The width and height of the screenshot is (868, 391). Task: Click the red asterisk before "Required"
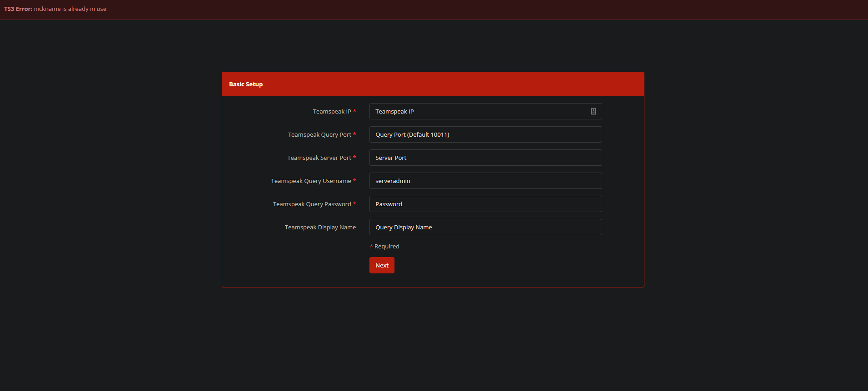click(x=371, y=246)
